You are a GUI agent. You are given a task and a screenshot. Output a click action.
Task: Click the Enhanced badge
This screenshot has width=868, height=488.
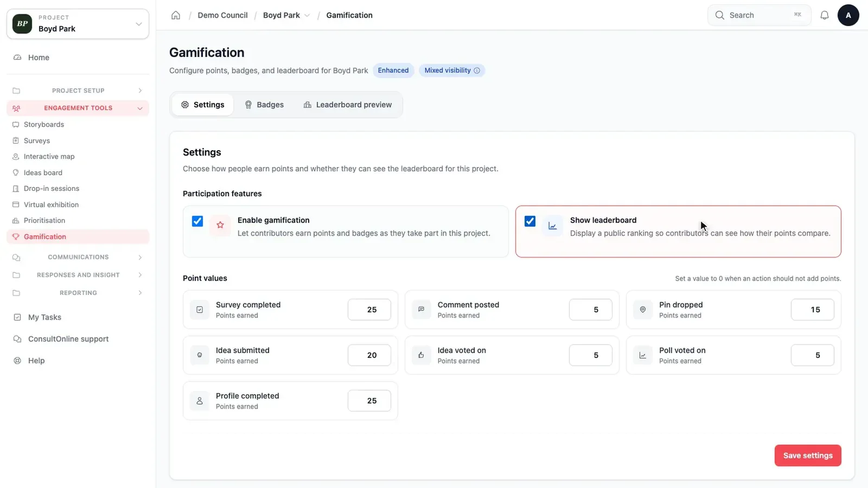pyautogui.click(x=393, y=70)
